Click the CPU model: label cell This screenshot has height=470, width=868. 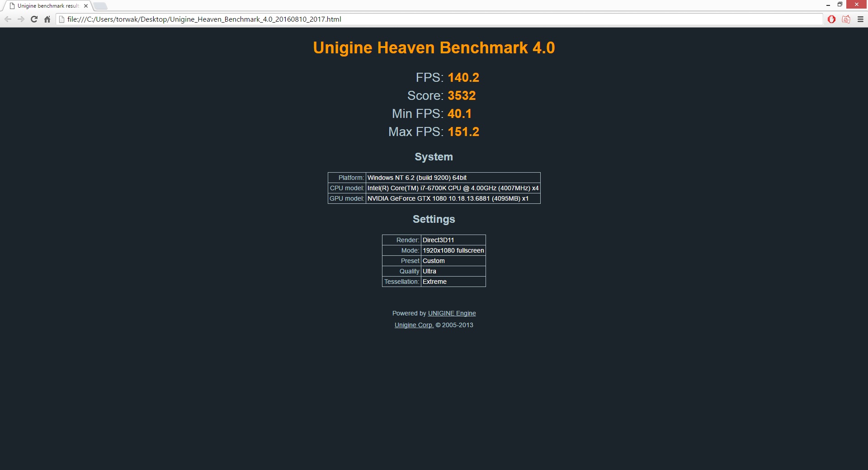tap(347, 188)
